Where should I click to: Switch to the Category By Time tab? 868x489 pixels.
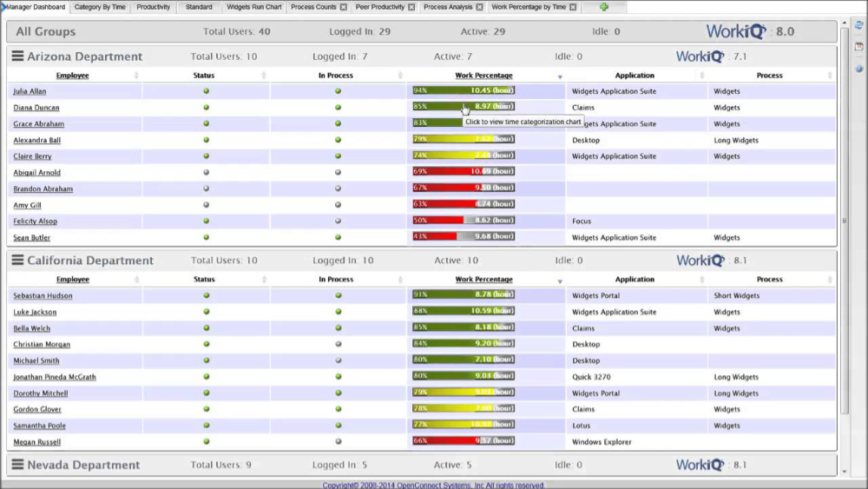(x=100, y=7)
